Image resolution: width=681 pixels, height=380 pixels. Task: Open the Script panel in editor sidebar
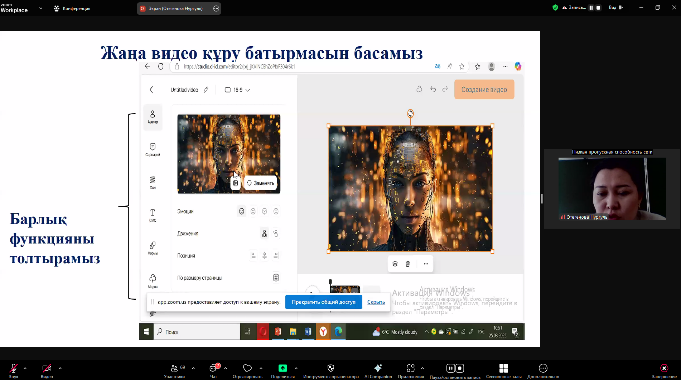coord(152,149)
